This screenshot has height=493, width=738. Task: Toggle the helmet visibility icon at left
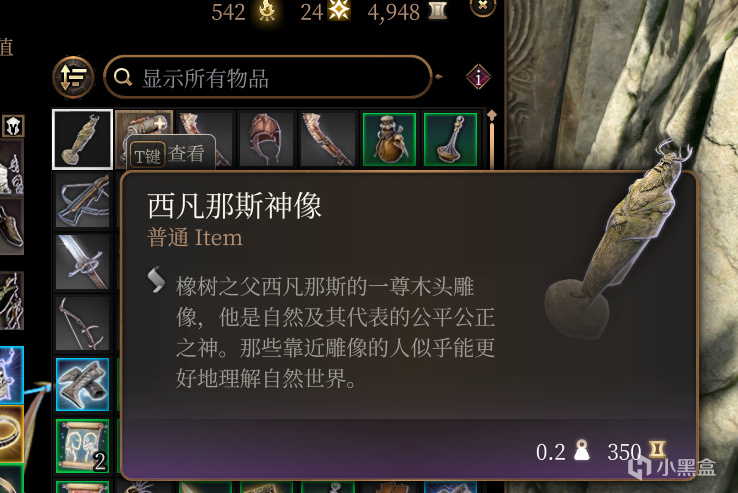tap(13, 126)
